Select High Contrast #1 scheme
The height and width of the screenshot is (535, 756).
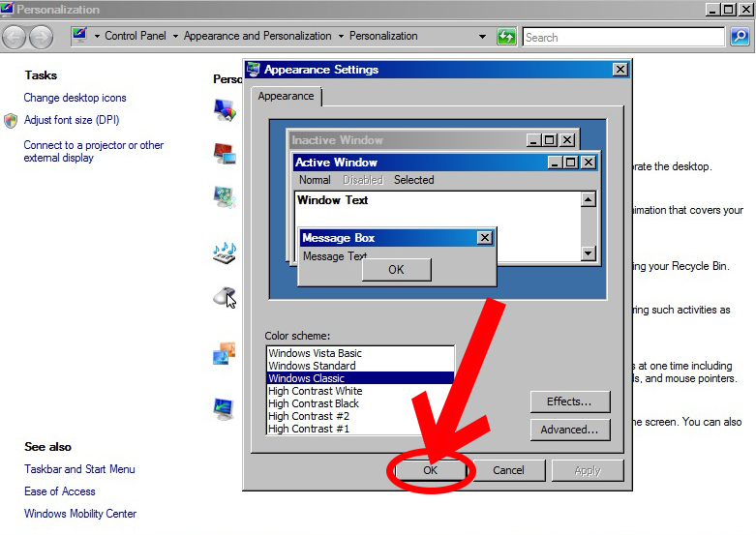pyautogui.click(x=360, y=428)
